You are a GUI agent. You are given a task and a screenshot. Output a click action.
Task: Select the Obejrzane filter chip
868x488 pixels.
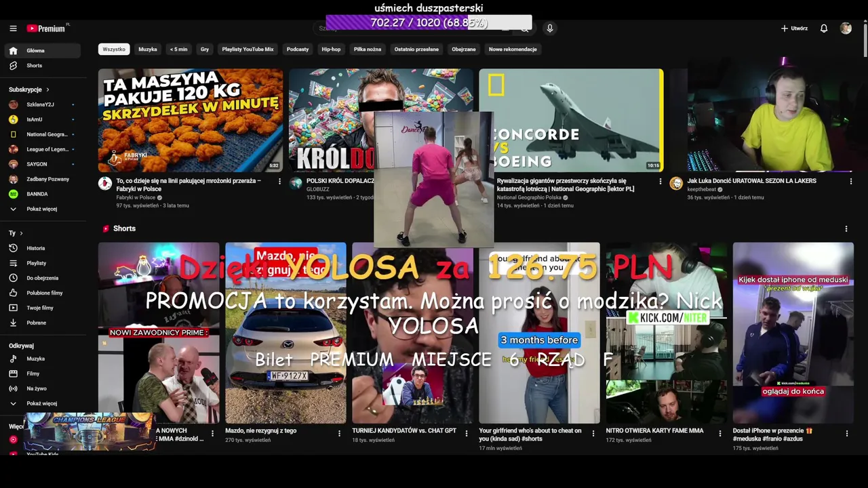pos(464,49)
